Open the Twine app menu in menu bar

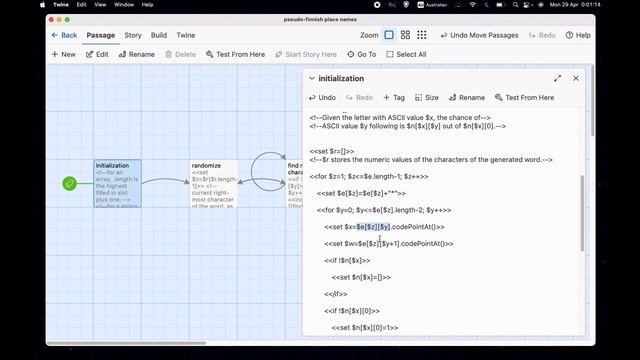pyautogui.click(x=61, y=5)
